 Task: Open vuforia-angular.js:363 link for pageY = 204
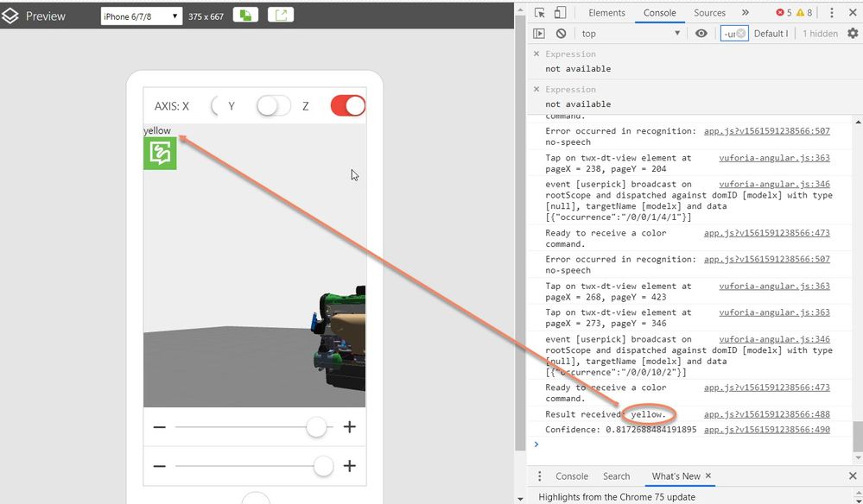[774, 158]
